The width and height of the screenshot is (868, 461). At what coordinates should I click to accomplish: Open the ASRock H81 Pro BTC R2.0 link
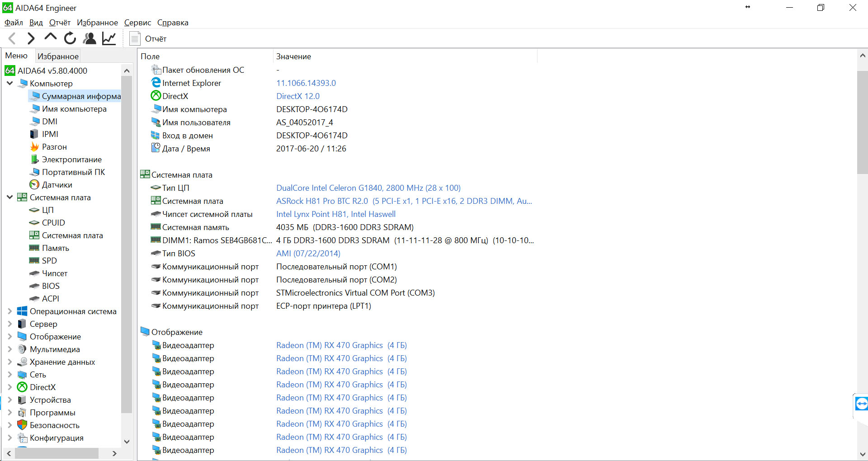click(404, 201)
